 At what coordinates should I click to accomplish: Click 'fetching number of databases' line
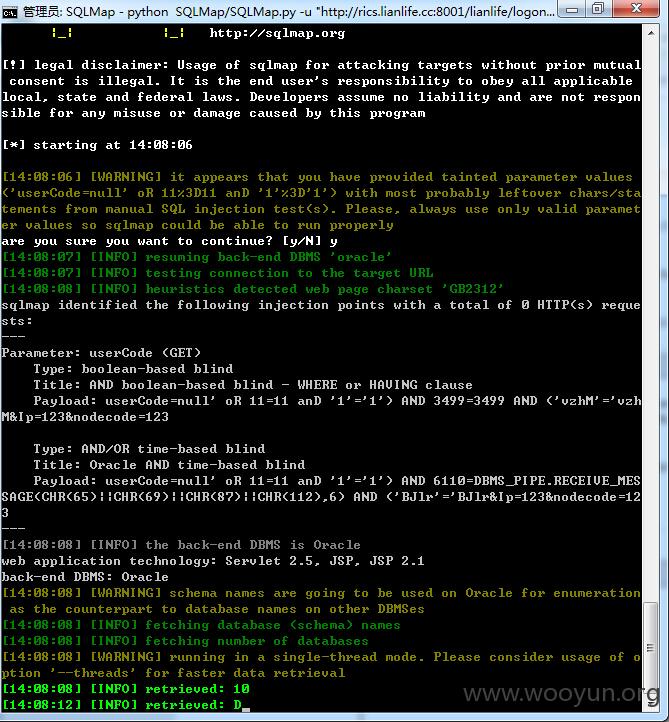click(185, 641)
